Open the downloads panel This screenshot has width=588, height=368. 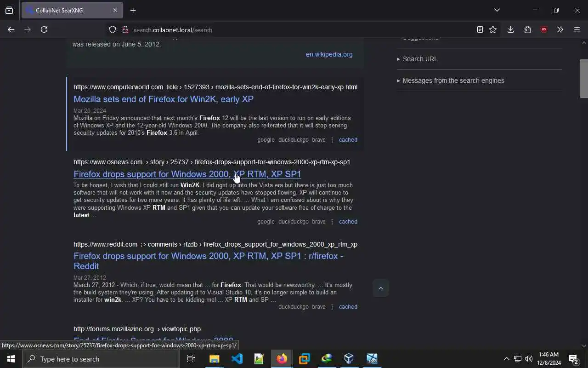tap(510, 29)
